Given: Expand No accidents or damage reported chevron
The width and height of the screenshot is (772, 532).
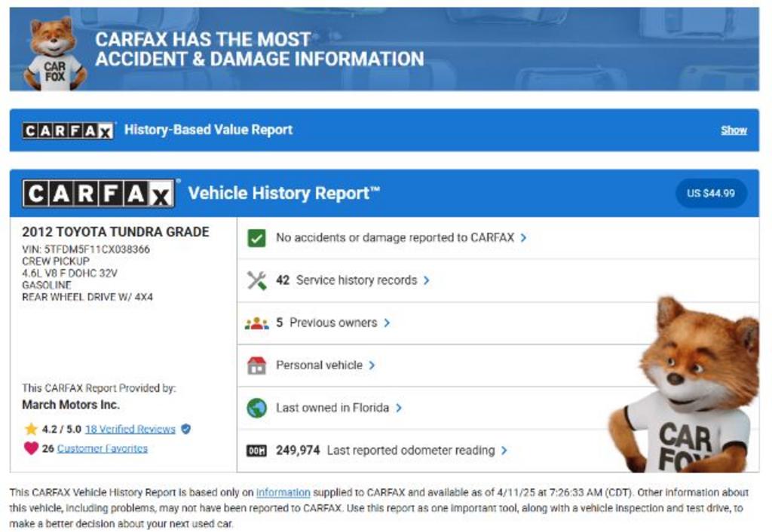Looking at the screenshot, I should [523, 237].
